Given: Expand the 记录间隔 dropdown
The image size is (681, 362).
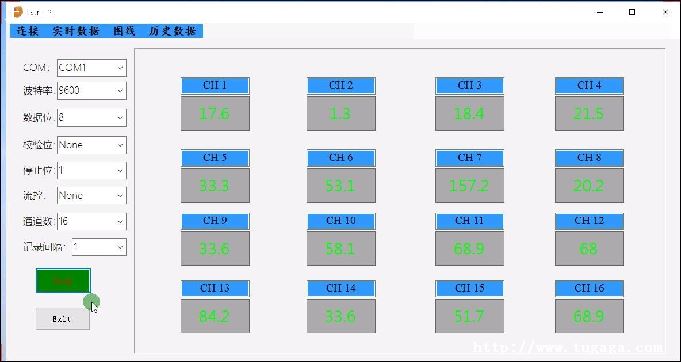Looking at the screenshot, I should [99, 247].
